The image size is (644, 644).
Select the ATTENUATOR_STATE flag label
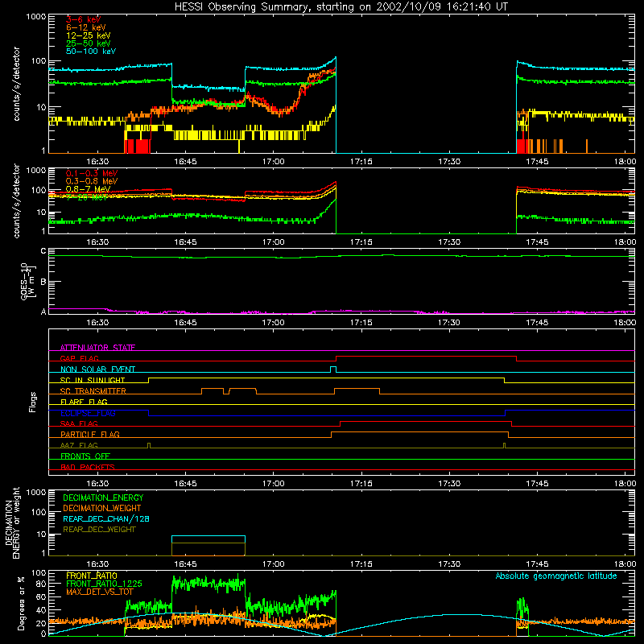(97, 348)
